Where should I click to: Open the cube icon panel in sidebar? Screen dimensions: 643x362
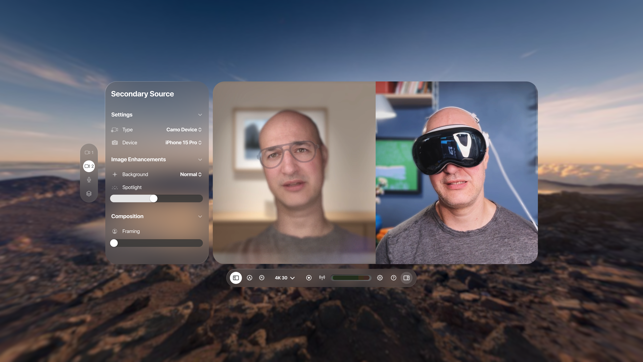[89, 194]
